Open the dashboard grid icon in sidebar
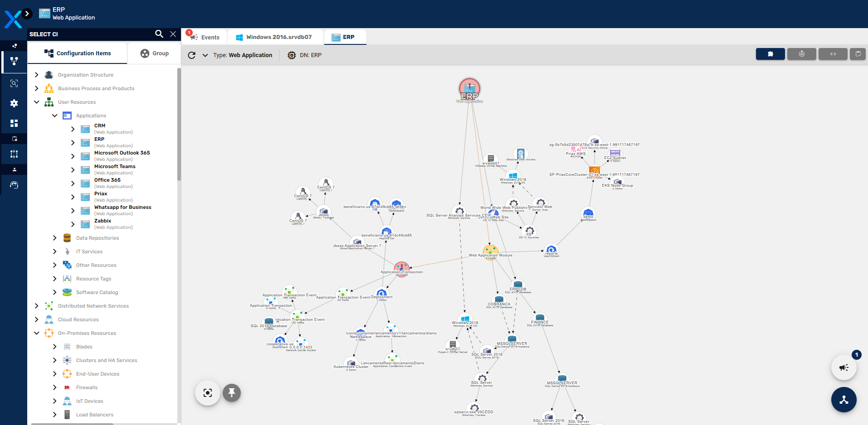868x425 pixels. point(14,123)
